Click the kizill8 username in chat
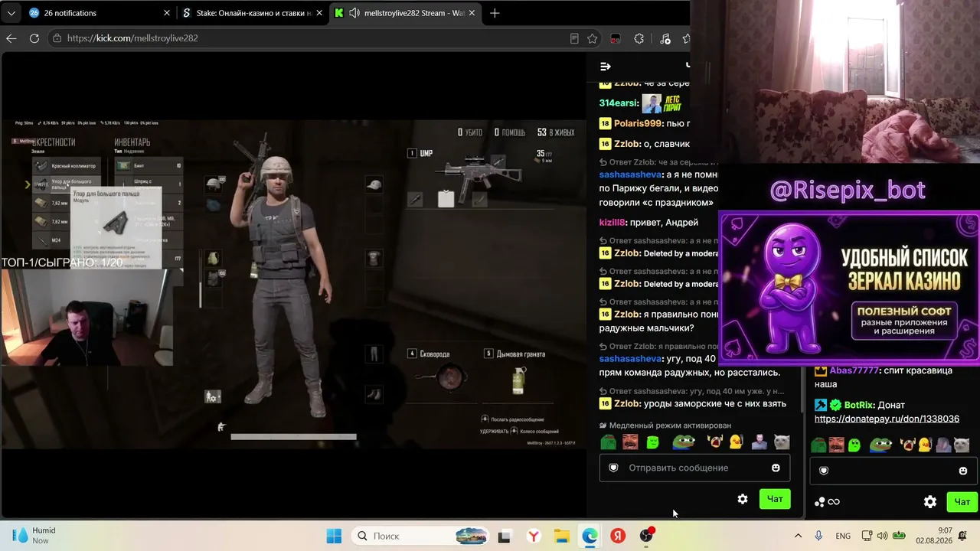The width and height of the screenshot is (980, 551). coord(612,222)
